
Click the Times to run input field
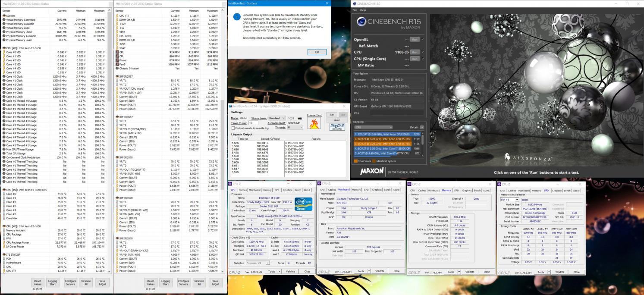253,123
